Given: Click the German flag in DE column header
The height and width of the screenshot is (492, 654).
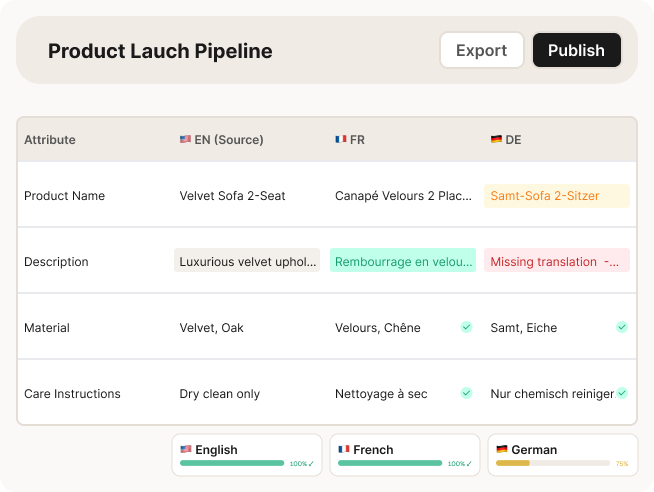Looking at the screenshot, I should 496,140.
